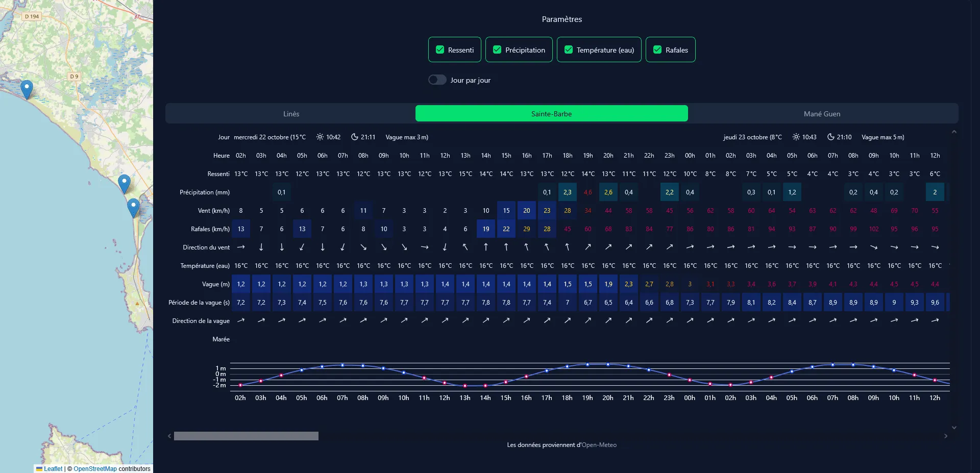
Task: Click the moon icon beside 21:11
Action: point(355,137)
